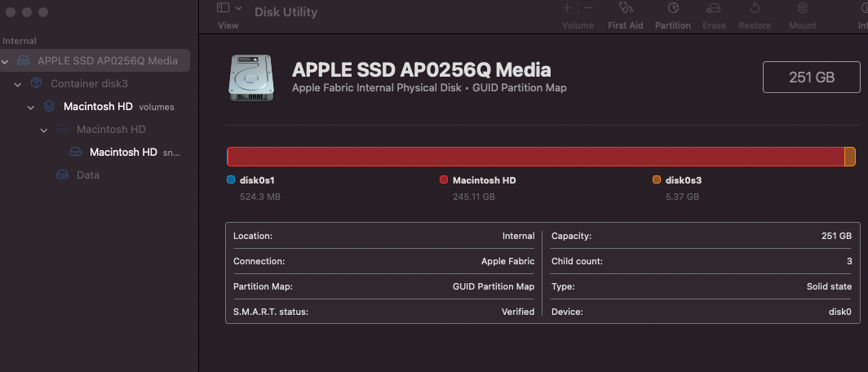Click the remove volume minus icon

pos(588,8)
